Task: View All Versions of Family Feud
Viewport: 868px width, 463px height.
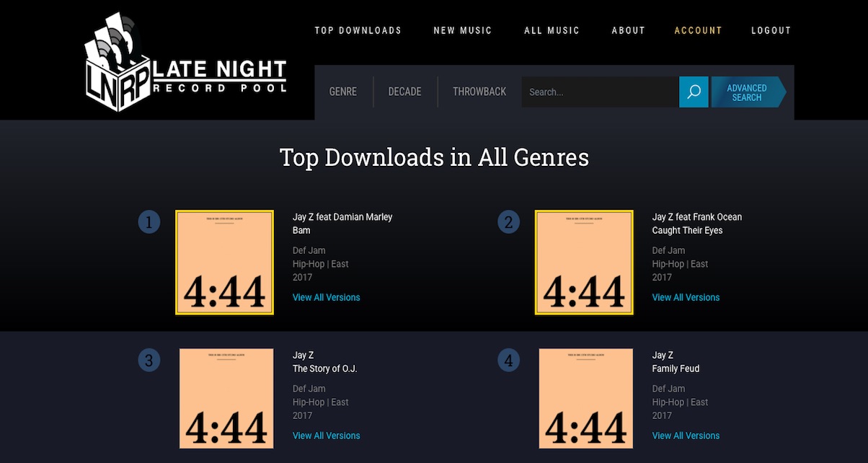Action: (x=686, y=436)
